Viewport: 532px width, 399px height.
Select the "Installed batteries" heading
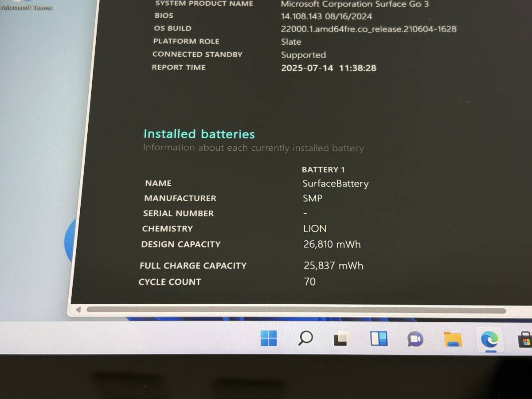(x=199, y=134)
